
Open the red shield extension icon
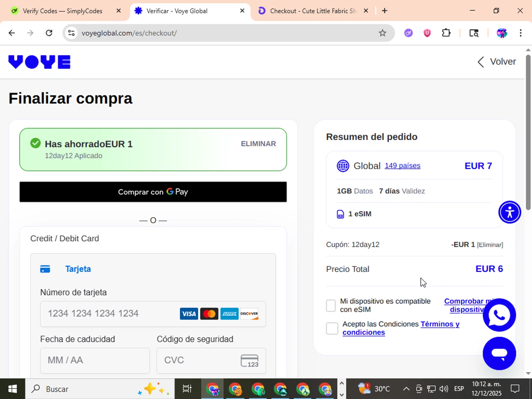point(427,33)
